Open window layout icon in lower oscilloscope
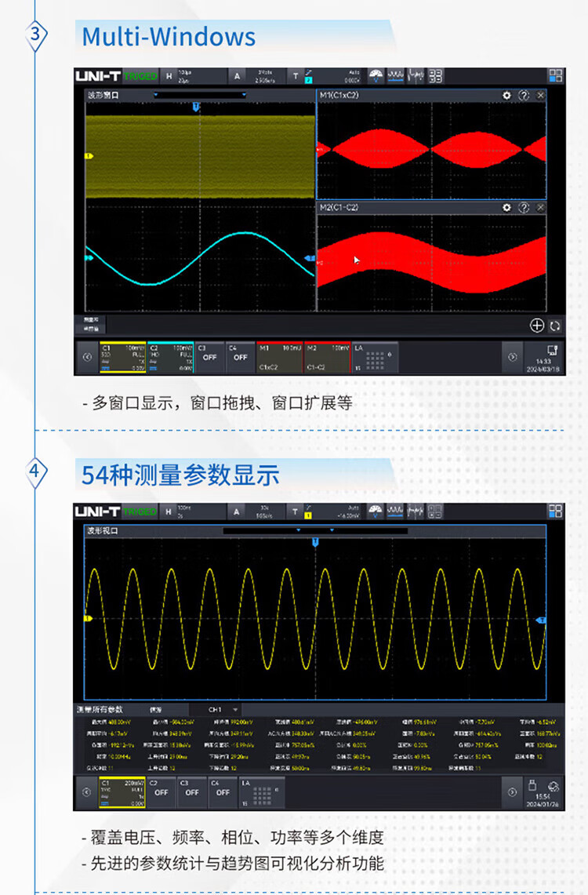Screen dimensions: 588x895 (555, 511)
